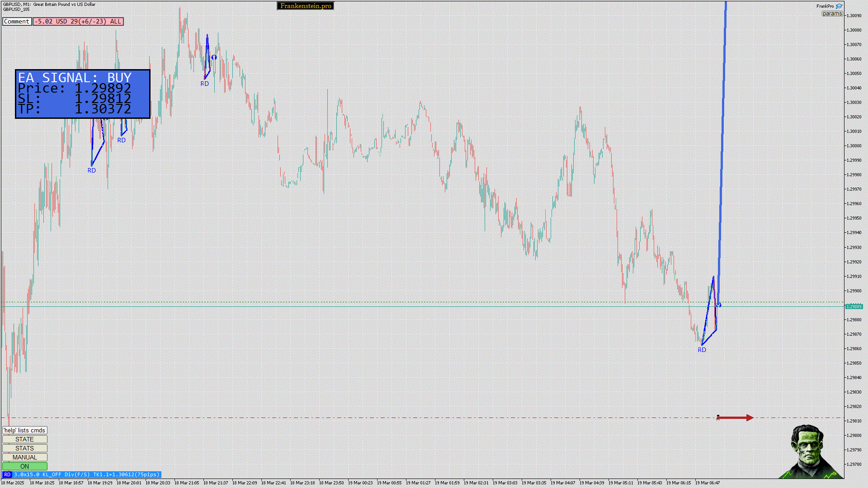Viewport: 868px width, 488px height.
Task: Click the Comment label box
Action: click(17, 21)
